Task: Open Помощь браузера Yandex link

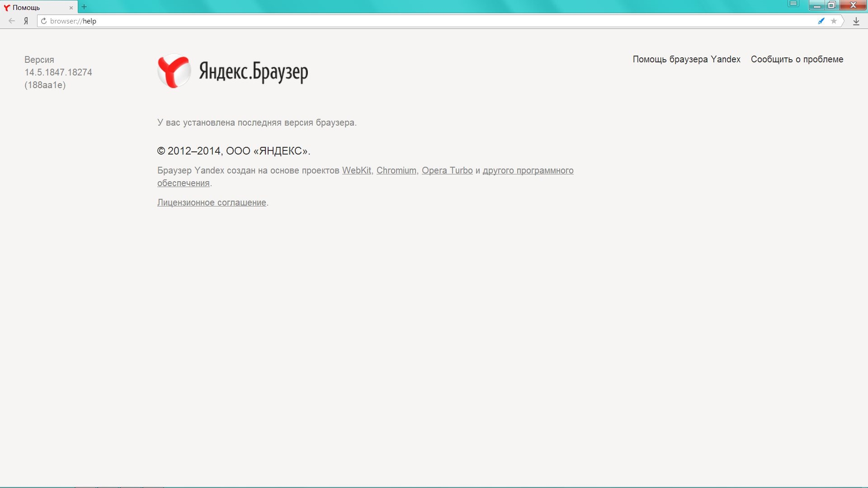Action: point(686,59)
